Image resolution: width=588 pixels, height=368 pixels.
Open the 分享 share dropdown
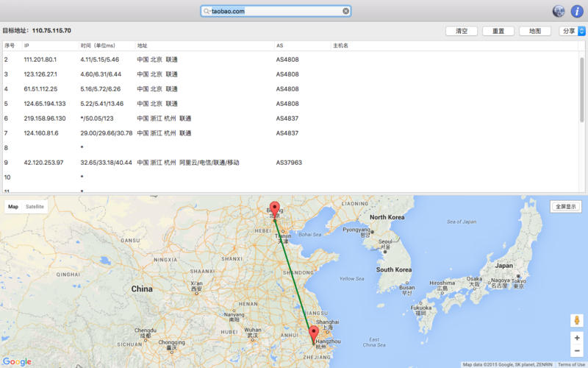coord(573,31)
